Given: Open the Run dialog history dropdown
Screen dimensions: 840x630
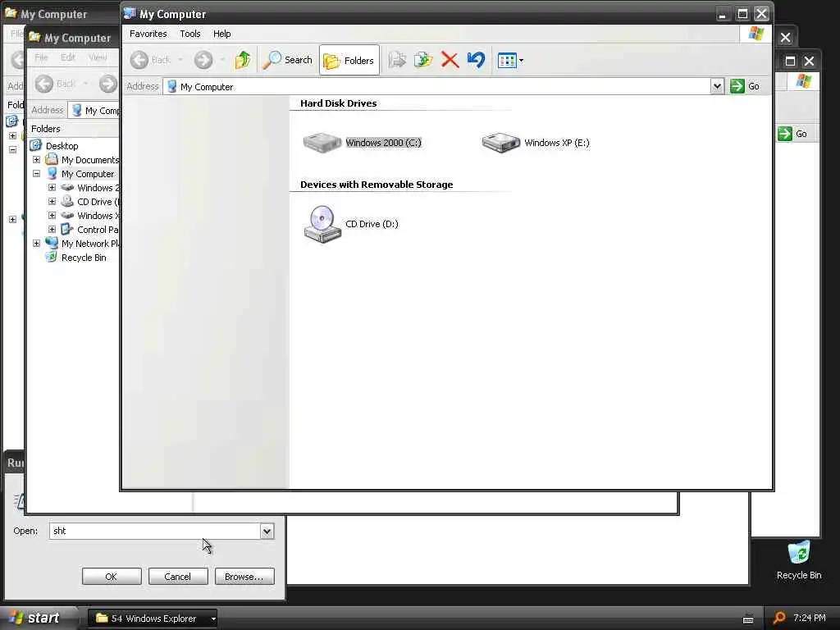Looking at the screenshot, I should (267, 531).
